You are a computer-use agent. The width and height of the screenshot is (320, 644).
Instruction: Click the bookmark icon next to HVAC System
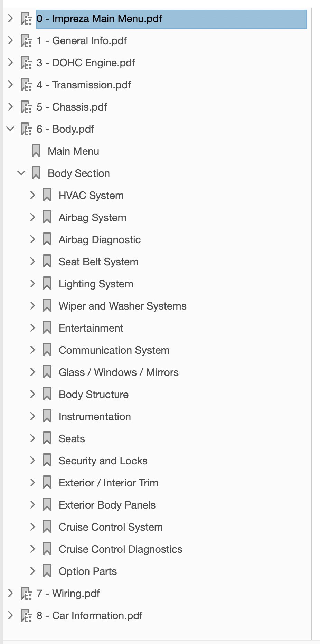(x=47, y=195)
